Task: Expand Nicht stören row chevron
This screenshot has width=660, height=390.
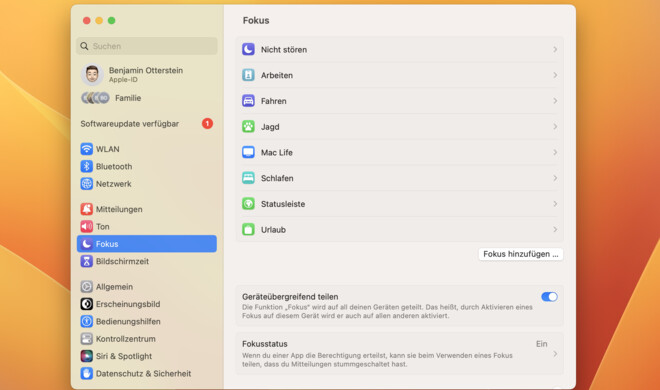Action: pos(555,50)
